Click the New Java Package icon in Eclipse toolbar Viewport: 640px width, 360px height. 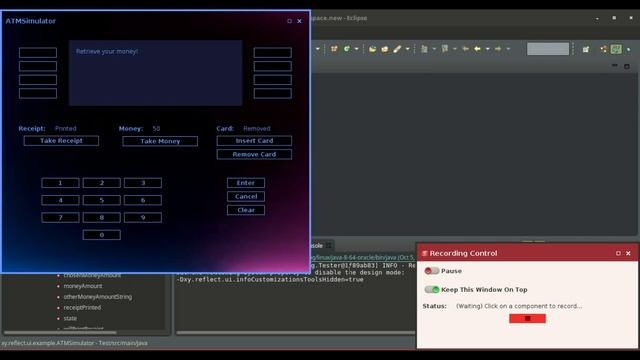(x=334, y=49)
